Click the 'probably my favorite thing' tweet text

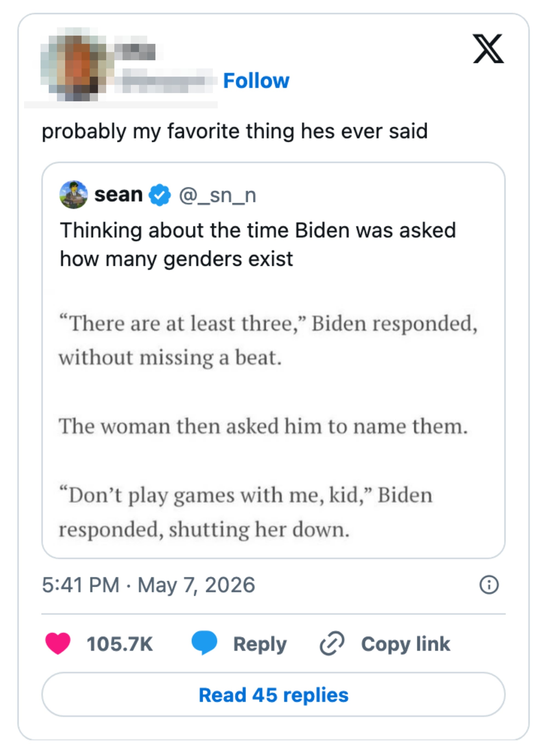point(235,132)
